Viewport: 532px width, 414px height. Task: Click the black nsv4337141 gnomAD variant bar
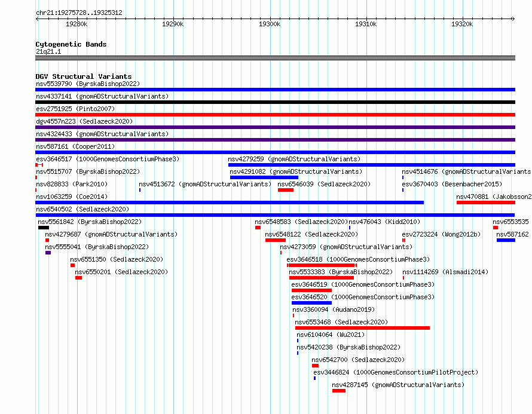tap(275, 102)
